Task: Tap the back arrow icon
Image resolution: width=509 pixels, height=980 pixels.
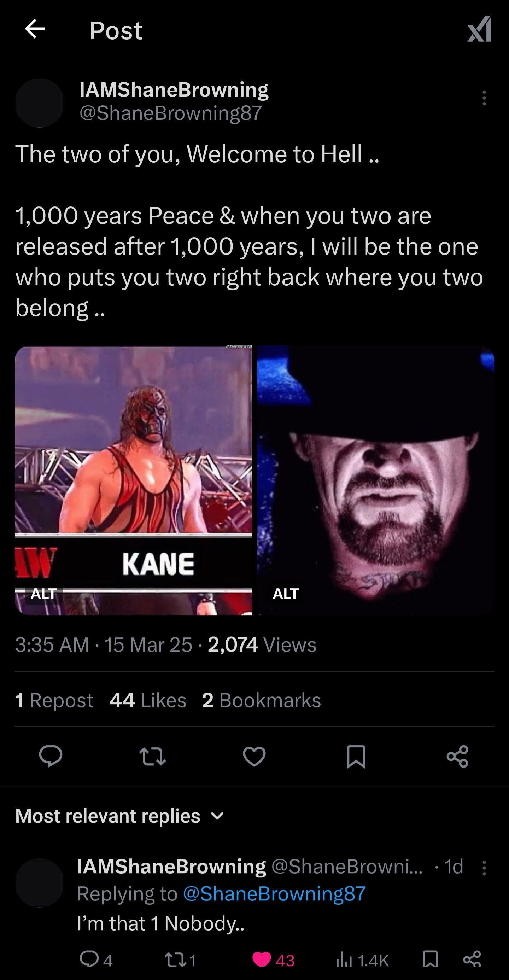Action: coord(35,29)
